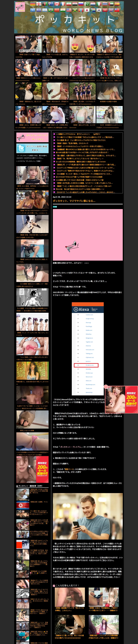The image size is (138, 644).
Task: Click the man holding smartphone image
Action: (88, 516)
